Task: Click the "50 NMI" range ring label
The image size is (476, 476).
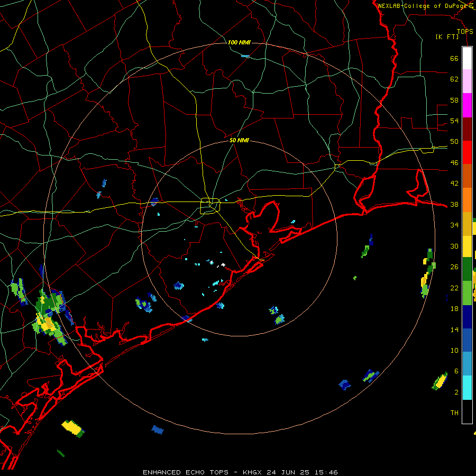Action: tap(239, 140)
